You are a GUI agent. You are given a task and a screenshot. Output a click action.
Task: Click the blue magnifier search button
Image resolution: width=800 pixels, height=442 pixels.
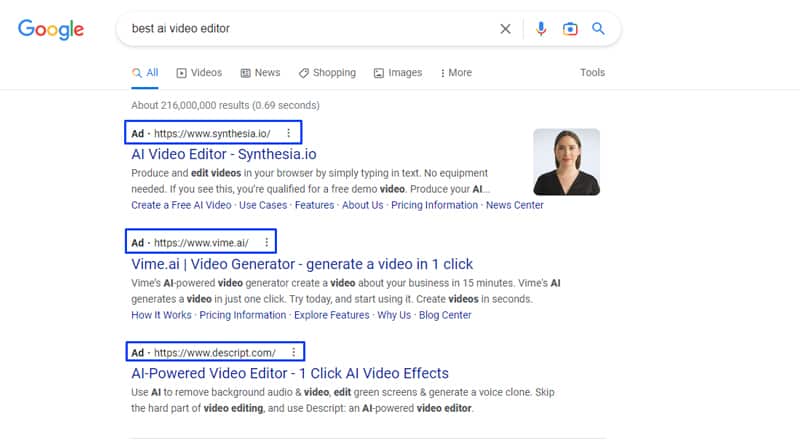598,29
